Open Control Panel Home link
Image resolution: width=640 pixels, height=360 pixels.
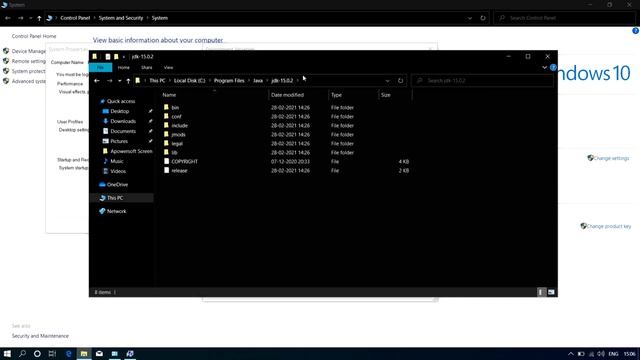pos(34,36)
